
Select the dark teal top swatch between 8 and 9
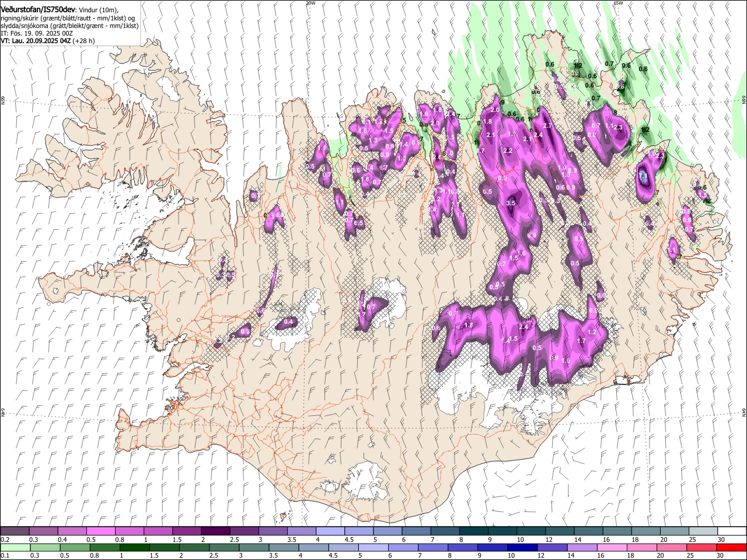473,531
